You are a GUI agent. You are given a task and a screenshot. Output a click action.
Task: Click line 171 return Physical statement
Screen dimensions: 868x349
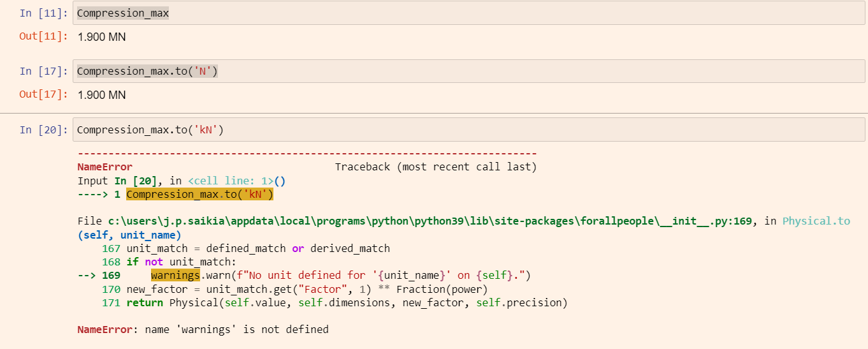coord(347,302)
